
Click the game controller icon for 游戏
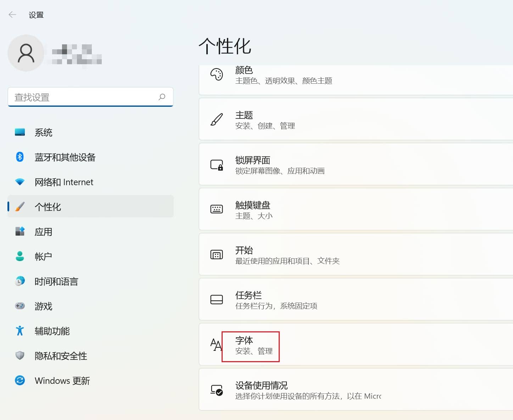click(x=20, y=306)
